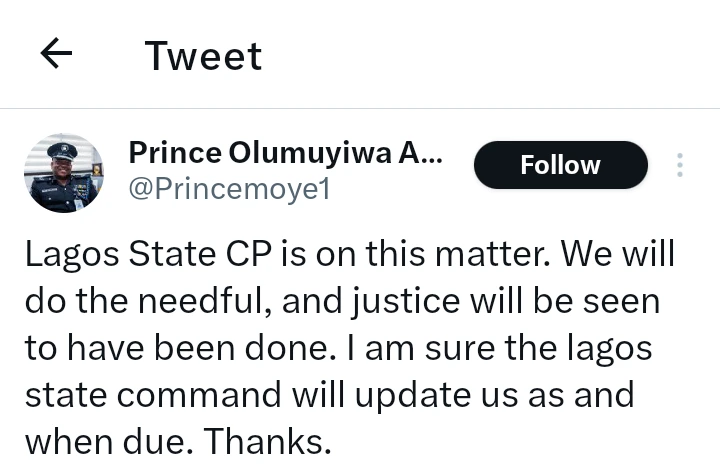The image size is (720, 471).
Task: Go back using the left arrow
Action: click(57, 55)
